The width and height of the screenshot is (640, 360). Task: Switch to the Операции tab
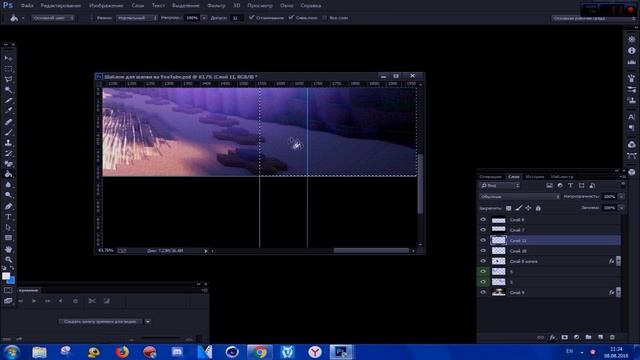click(491, 177)
